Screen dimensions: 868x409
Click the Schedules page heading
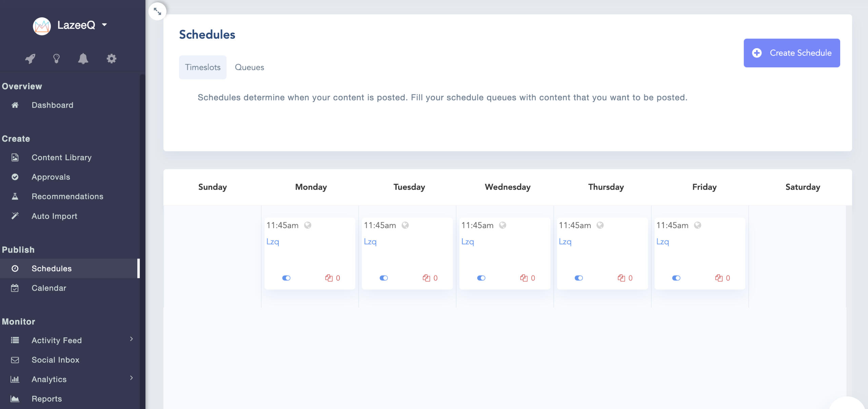pos(207,34)
